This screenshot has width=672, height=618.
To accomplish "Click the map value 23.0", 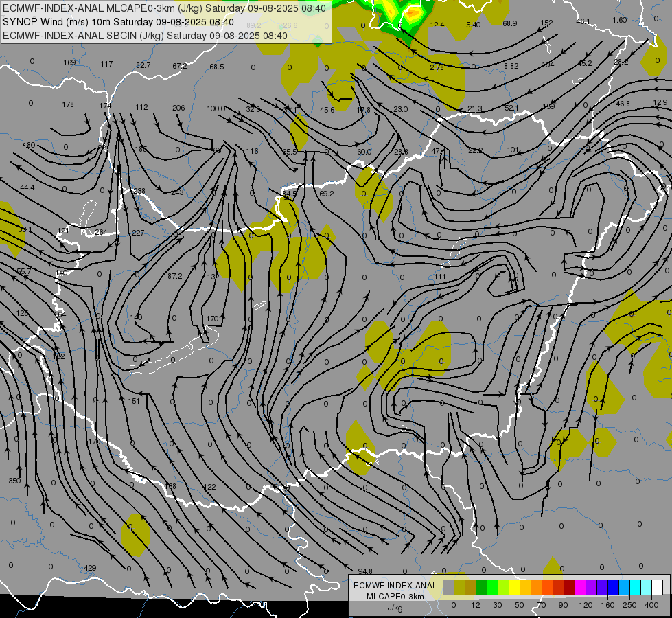I will 401,109.
